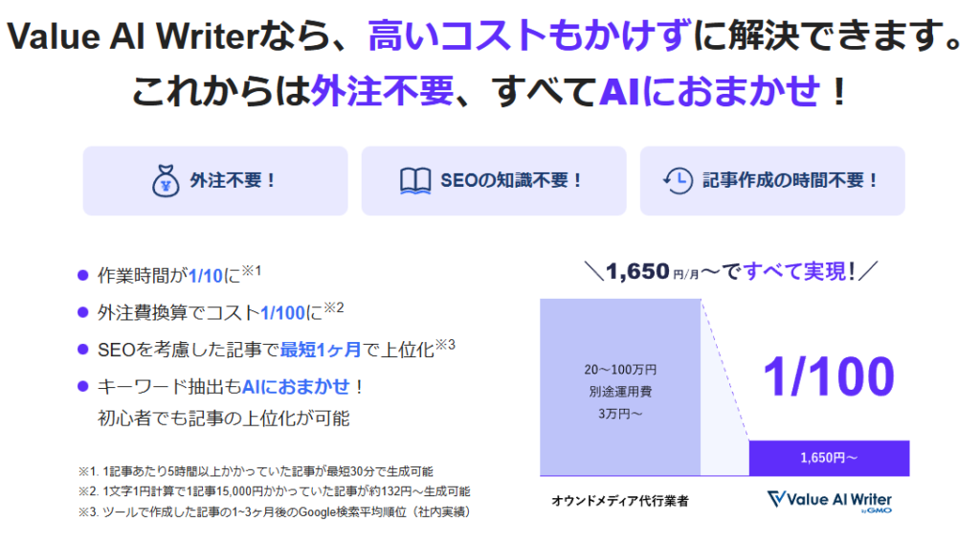Click footnote ※2 about 1文字1円計算
The height and width of the screenshot is (545, 980).
coord(274,491)
